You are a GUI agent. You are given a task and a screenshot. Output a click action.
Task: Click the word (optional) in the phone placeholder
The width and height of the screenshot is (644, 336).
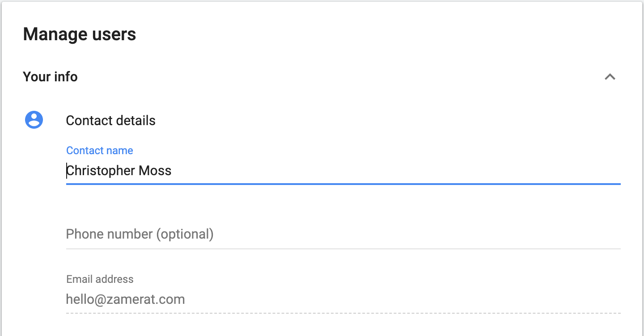185,234
